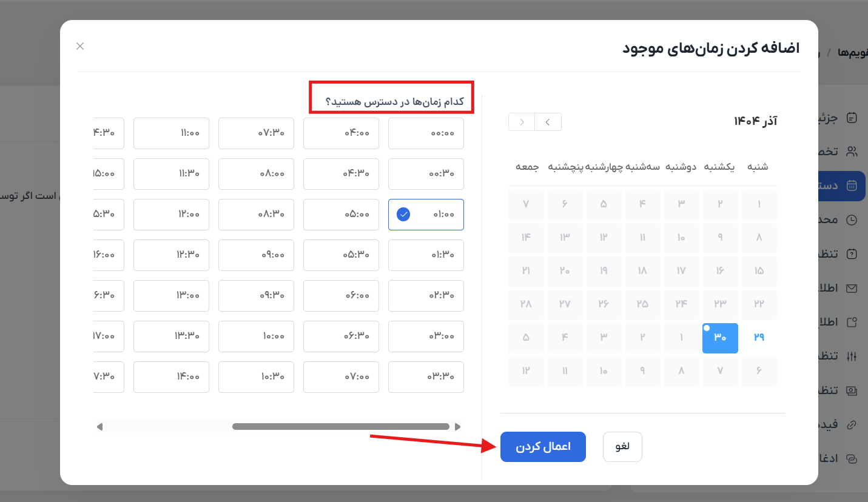Toggle the ۱۲:۰۰ time slot
The height and width of the screenshot is (502, 868).
pyautogui.click(x=171, y=215)
